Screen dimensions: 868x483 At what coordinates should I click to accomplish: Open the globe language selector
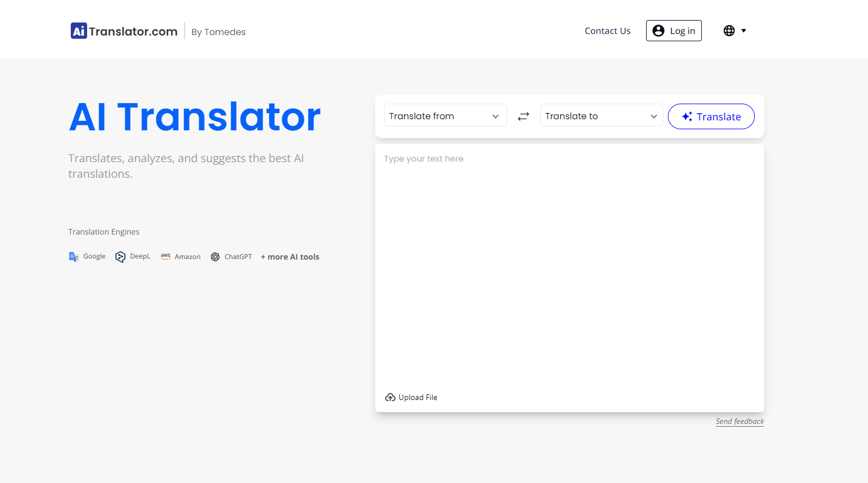click(x=729, y=31)
